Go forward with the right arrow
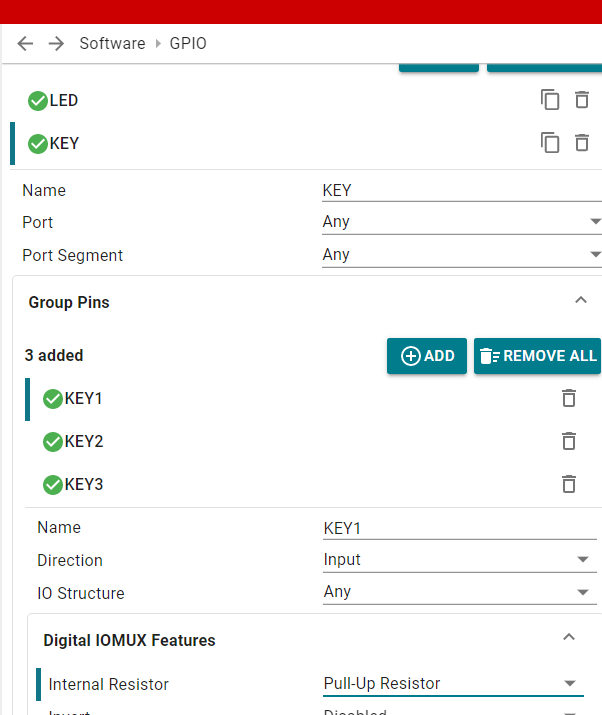Image resolution: width=602 pixels, height=715 pixels. point(56,44)
